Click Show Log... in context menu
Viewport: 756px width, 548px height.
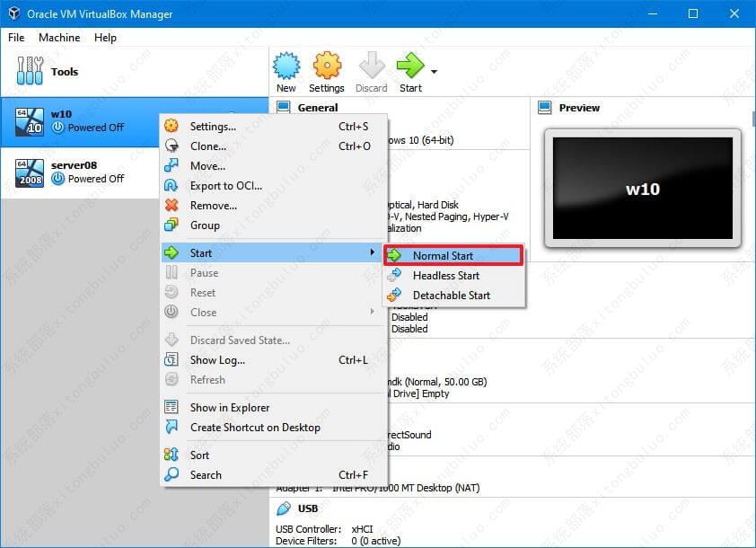[217, 360]
